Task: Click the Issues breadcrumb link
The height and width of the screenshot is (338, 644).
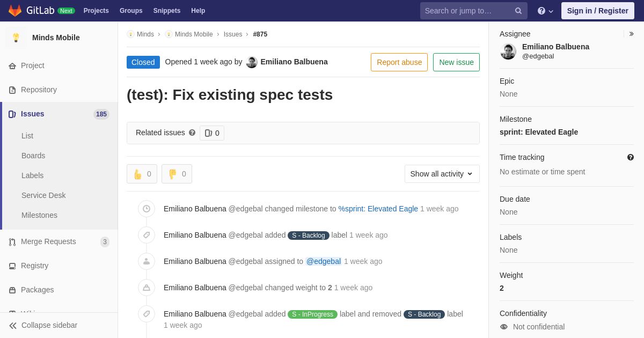Action: point(233,34)
